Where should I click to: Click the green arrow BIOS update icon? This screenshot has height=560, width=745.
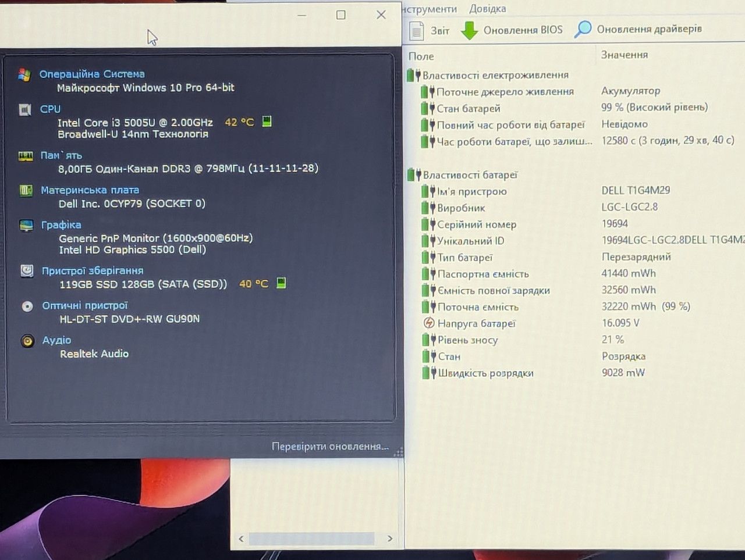469,30
